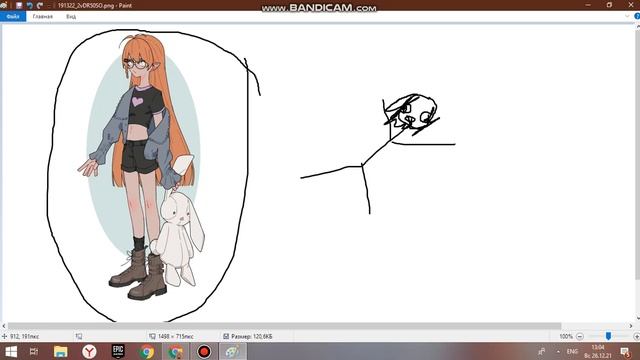Open Task View on the taskbar
The image size is (640, 360).
click(x=34, y=351)
